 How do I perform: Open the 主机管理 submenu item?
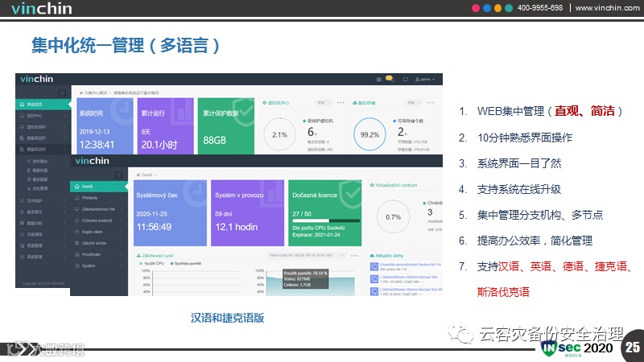[38, 188]
